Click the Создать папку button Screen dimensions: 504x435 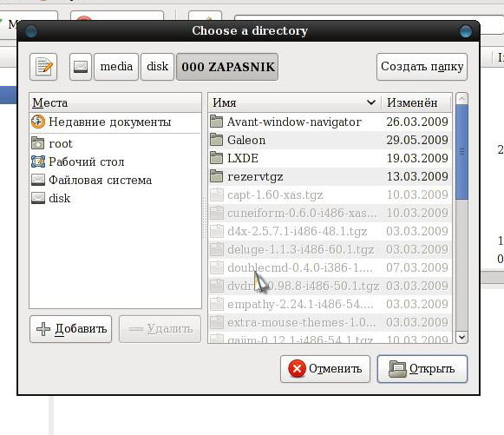coord(422,67)
